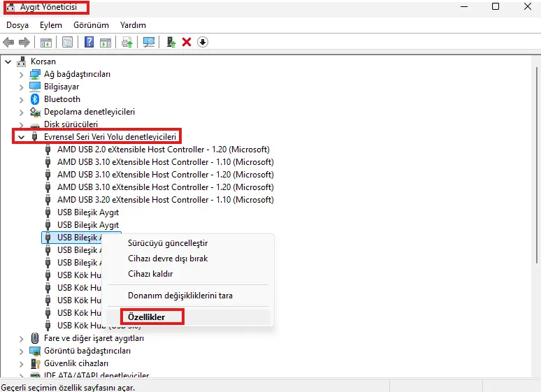Viewport: 541px width, 392px height.
Task: Click the Bilgisayar monitor icon
Action: [x=35, y=87]
